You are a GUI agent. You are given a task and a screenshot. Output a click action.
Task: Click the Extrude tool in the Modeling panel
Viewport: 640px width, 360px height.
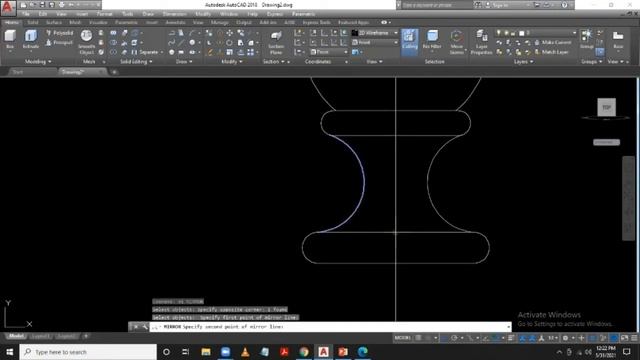click(x=31, y=39)
